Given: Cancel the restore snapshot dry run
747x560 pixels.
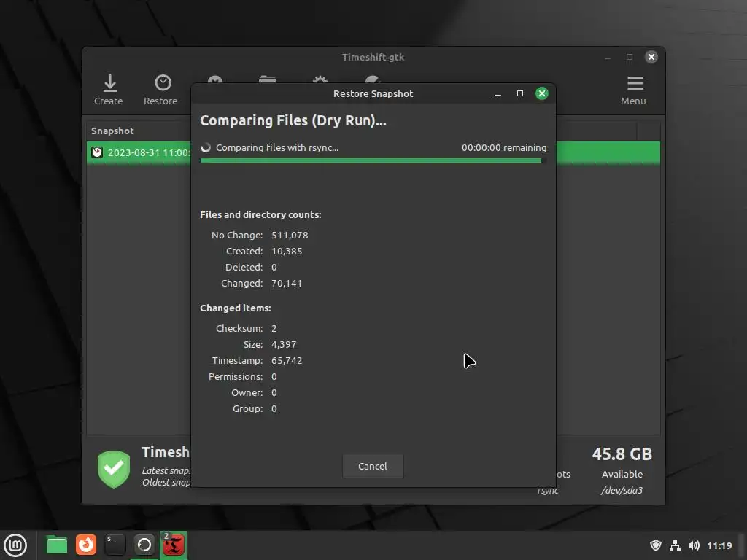Looking at the screenshot, I should click(x=373, y=466).
